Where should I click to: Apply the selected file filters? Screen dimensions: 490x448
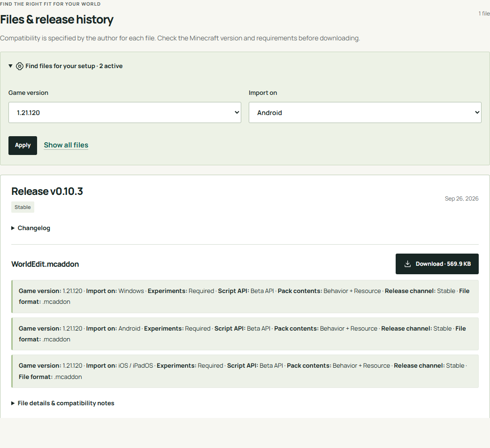point(23,146)
